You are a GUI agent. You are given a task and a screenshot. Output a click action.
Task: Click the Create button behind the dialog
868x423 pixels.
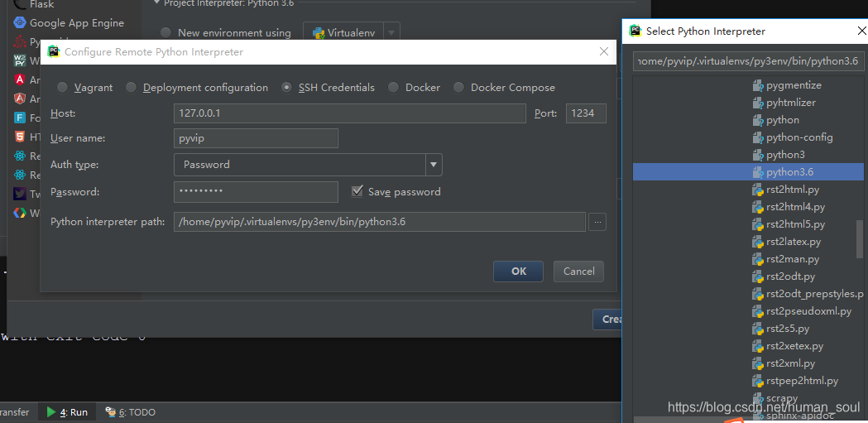[x=607, y=320]
